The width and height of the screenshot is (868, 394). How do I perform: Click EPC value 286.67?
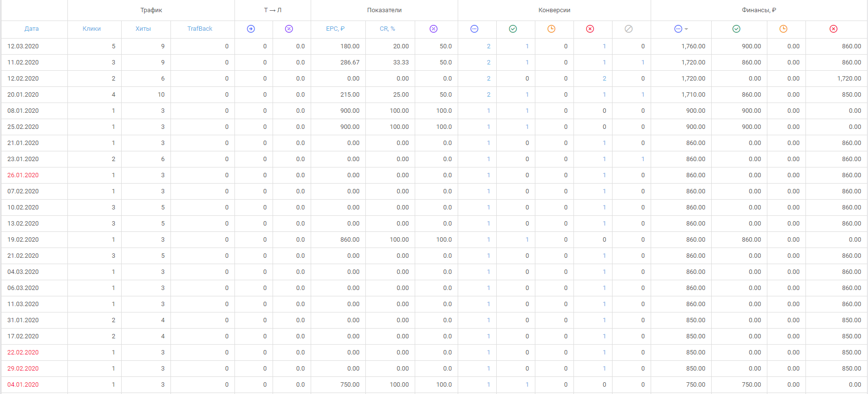(350, 62)
